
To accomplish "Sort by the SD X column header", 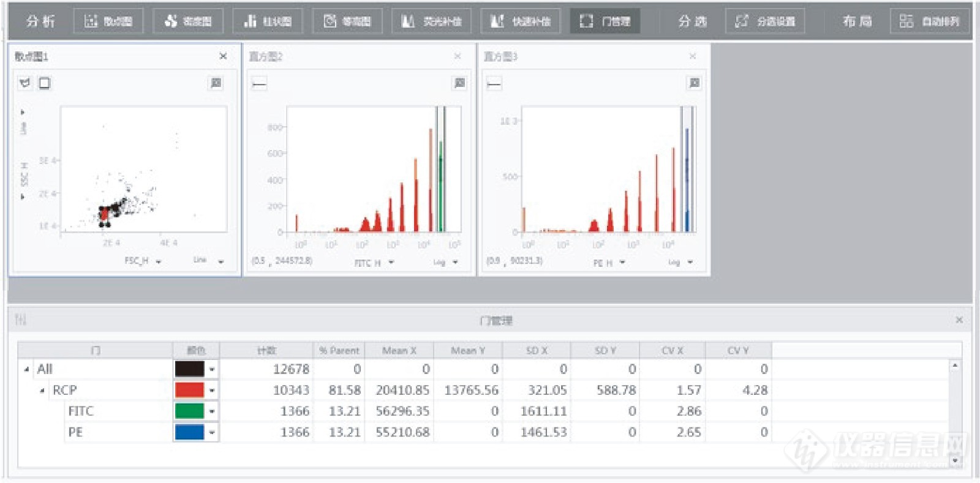I will coord(537,350).
